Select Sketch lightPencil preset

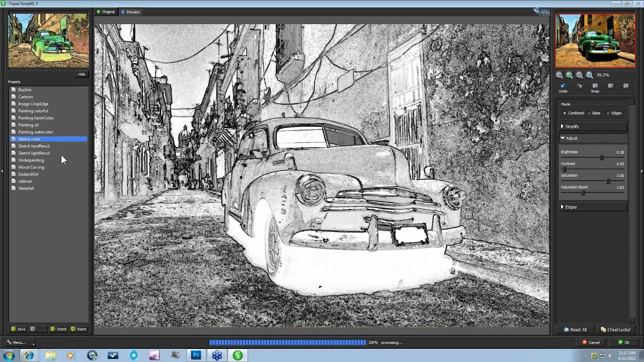click(48, 153)
